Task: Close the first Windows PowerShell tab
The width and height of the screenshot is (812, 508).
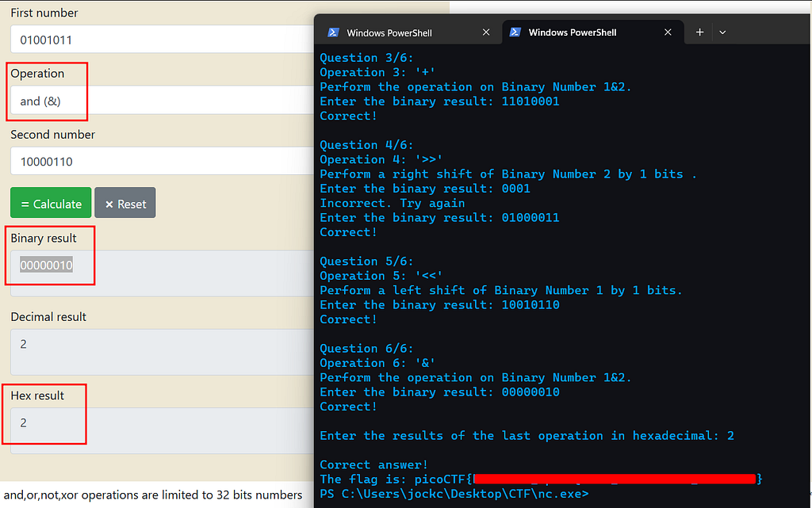Action: (486, 32)
